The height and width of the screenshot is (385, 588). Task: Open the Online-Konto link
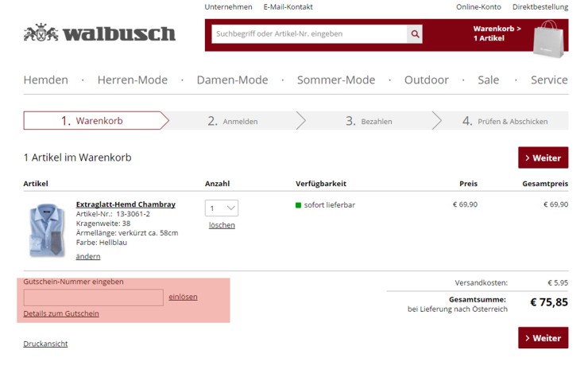(x=478, y=6)
